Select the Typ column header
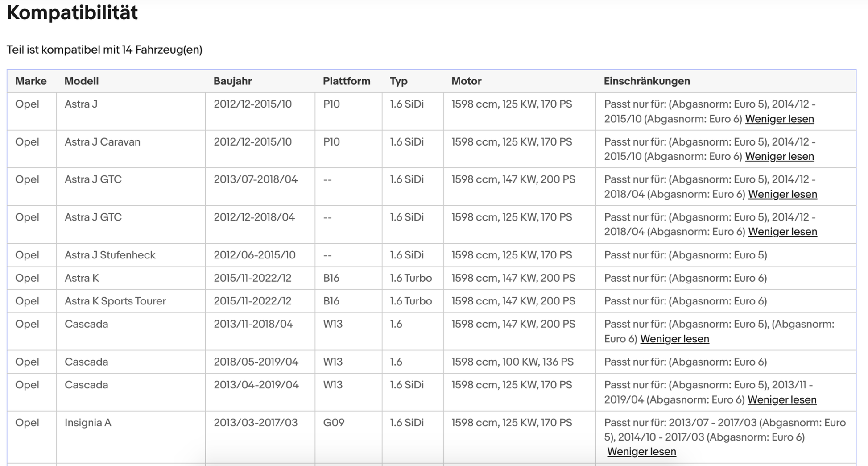 (399, 81)
